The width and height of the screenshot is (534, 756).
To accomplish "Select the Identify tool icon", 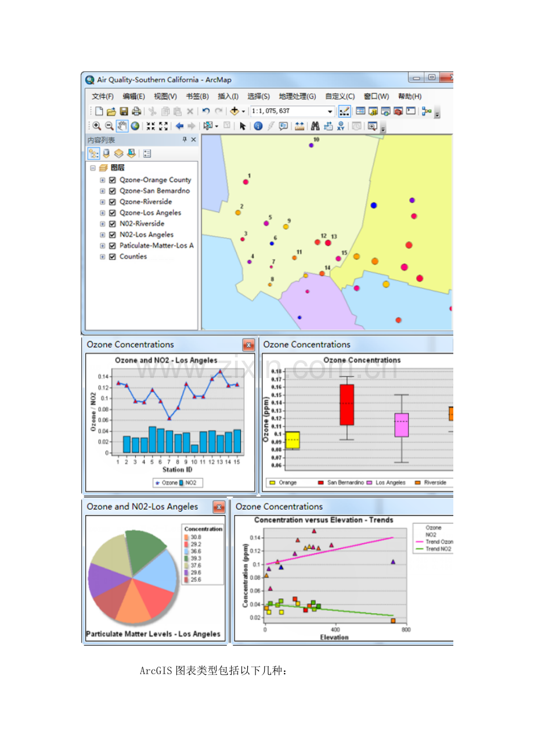I will coord(258,126).
